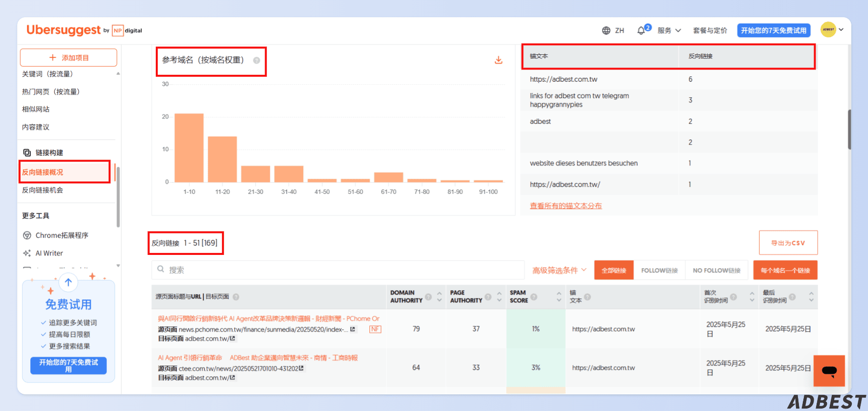Open 反向链接机会 sidebar item
Image resolution: width=868 pixels, height=411 pixels.
43,190
